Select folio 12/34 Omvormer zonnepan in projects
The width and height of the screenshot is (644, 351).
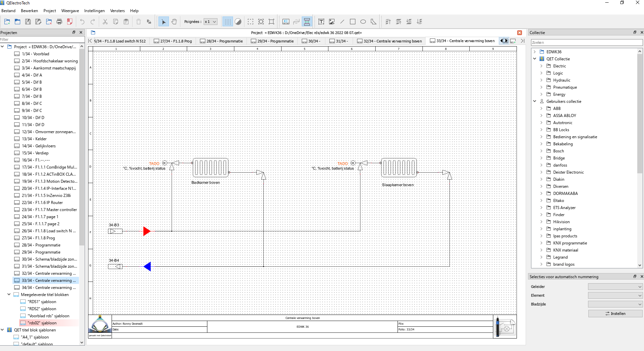[x=49, y=132]
